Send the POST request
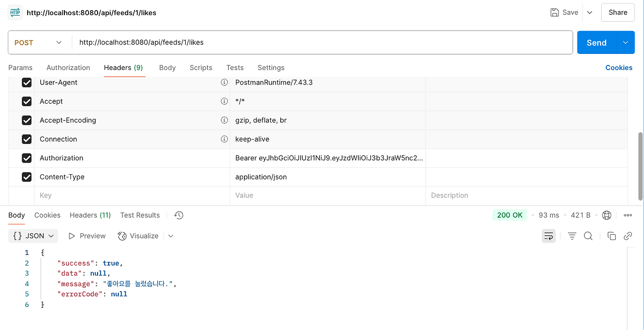This screenshot has height=330, width=644. point(597,43)
